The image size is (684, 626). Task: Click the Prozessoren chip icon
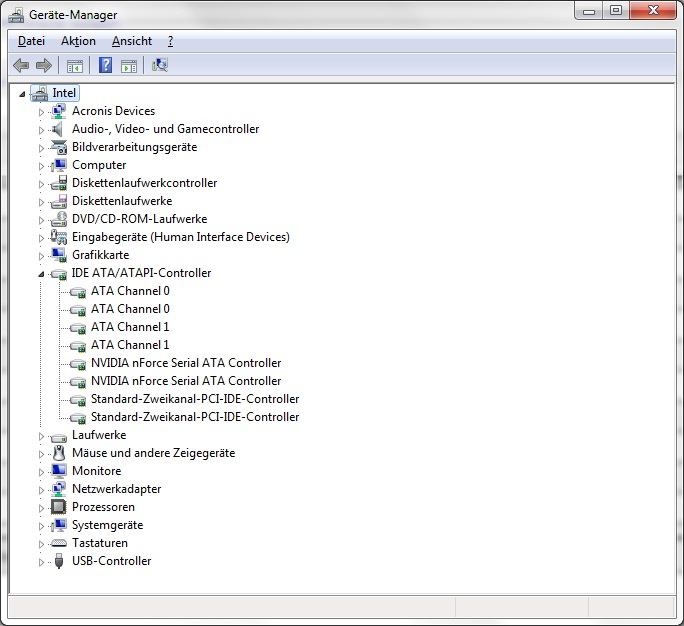58,507
